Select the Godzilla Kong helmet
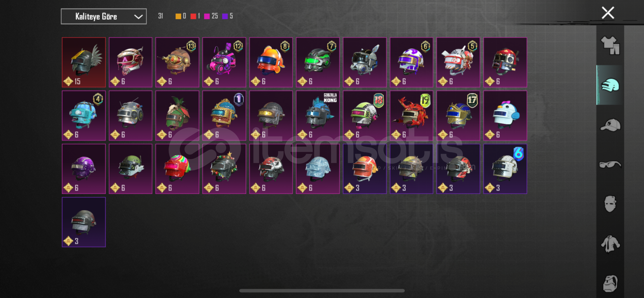644x298 pixels. pos(318,116)
